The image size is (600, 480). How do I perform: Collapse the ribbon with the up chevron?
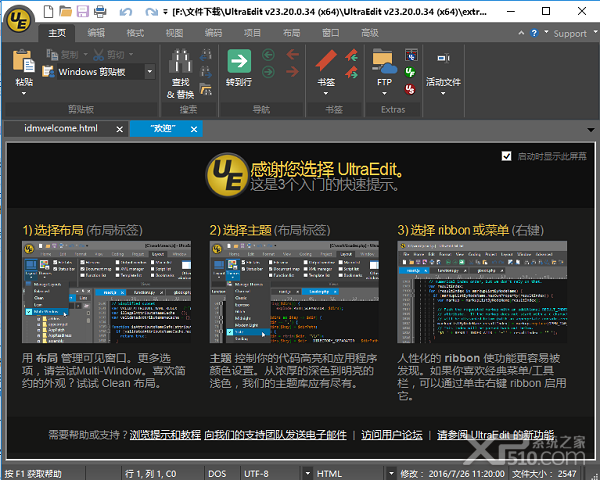pyautogui.click(x=521, y=33)
